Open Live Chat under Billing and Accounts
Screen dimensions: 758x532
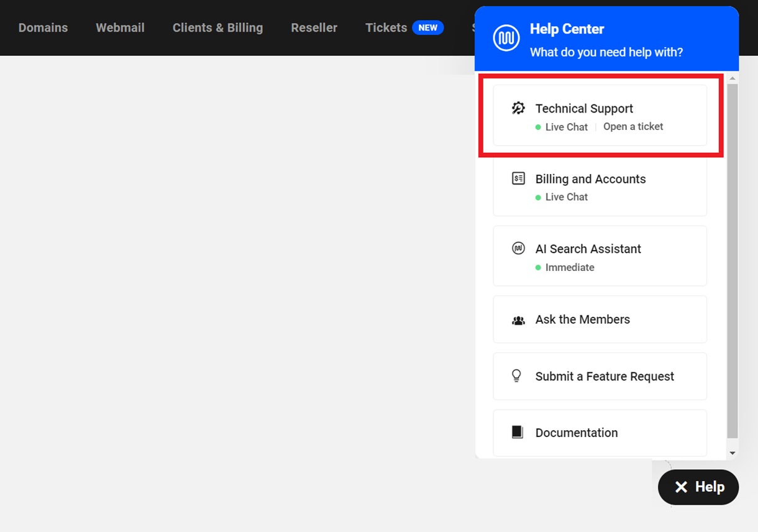pyautogui.click(x=567, y=196)
